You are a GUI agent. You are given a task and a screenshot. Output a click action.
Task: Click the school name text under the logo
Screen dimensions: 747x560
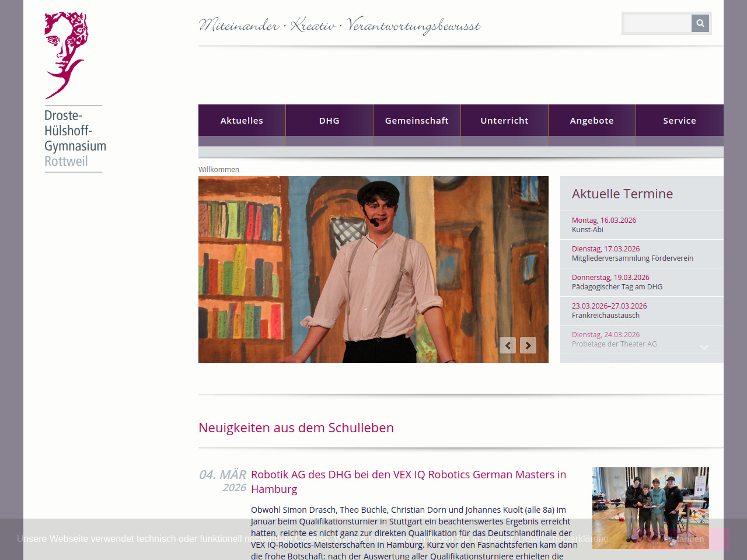pyautogui.click(x=75, y=138)
